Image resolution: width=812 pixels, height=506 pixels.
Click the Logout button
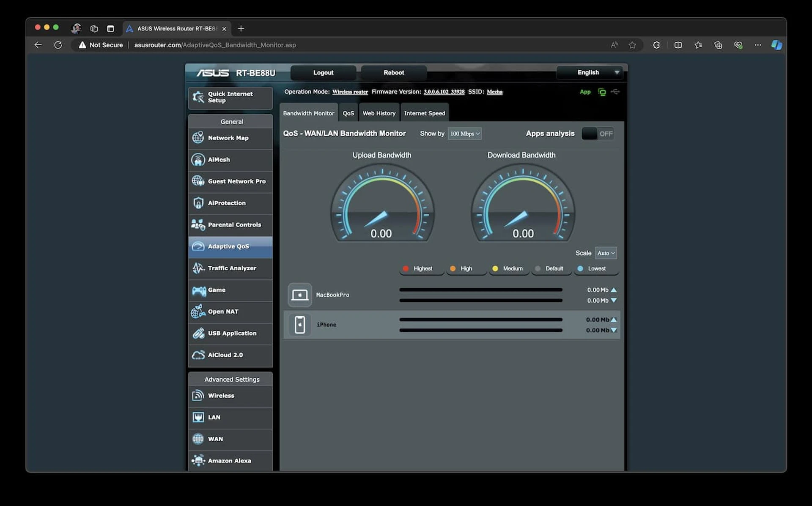[x=323, y=72]
